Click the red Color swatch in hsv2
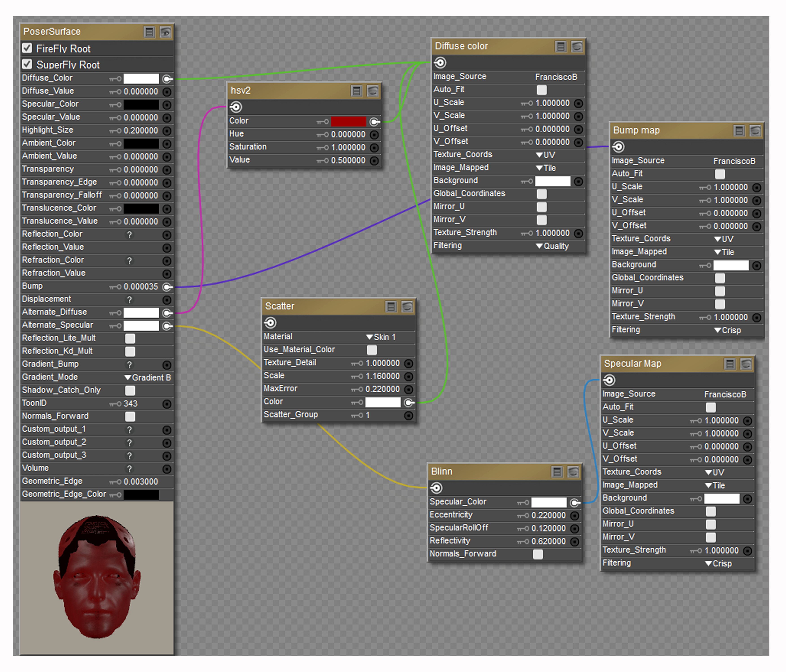The height and width of the screenshot is (672, 786). [348, 121]
